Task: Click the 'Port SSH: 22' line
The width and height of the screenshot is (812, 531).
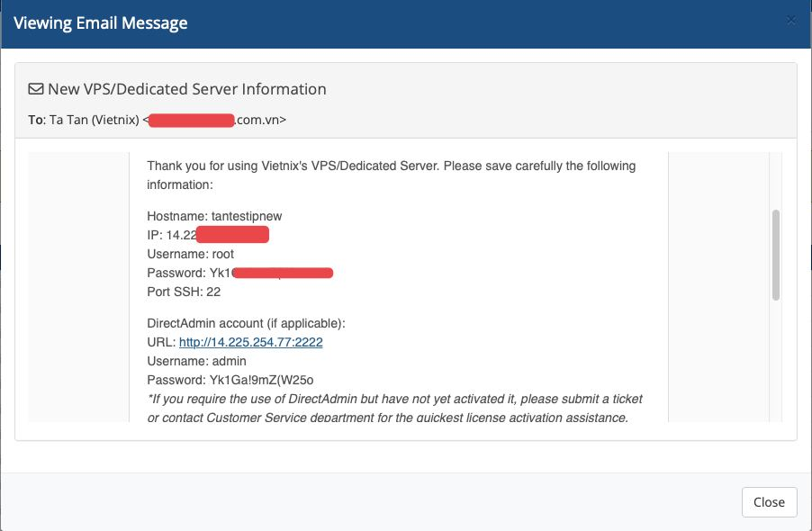Action: 184,292
